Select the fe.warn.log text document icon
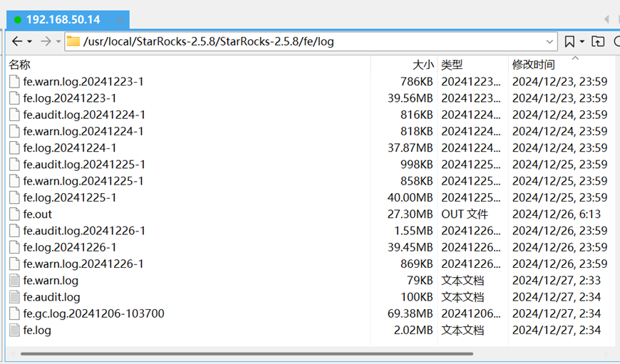The height and width of the screenshot is (364, 620). point(15,280)
